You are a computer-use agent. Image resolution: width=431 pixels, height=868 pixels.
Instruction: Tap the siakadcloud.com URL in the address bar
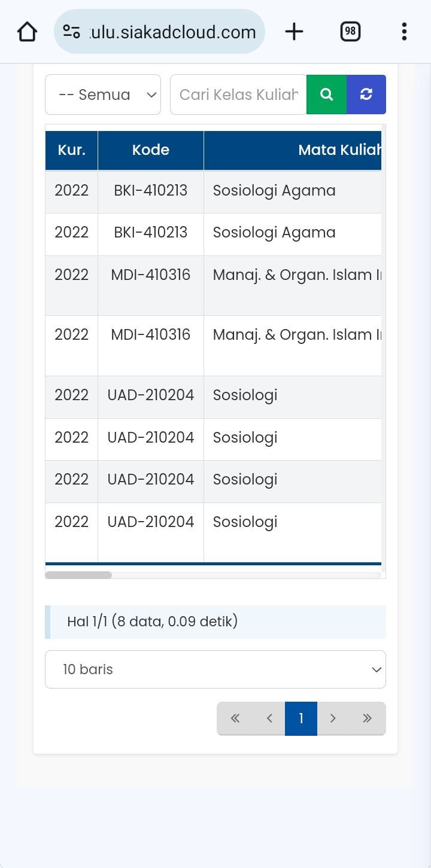click(174, 32)
